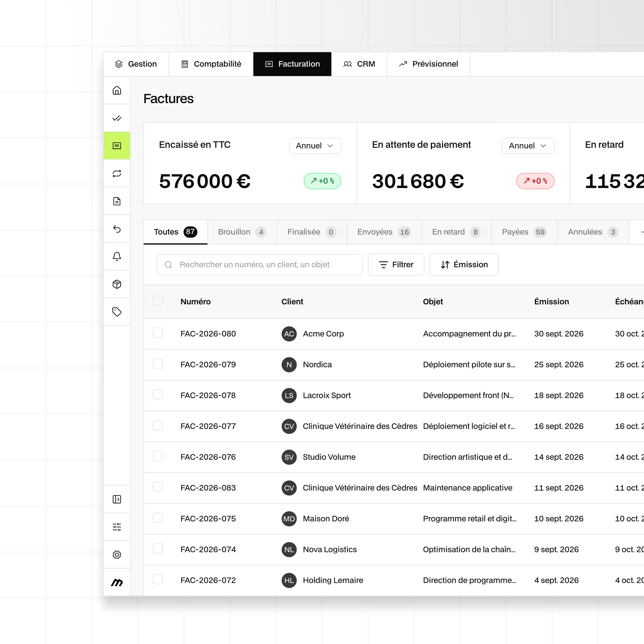644x644 pixels.
Task: Open the notifications bell icon
Action: 117,256
